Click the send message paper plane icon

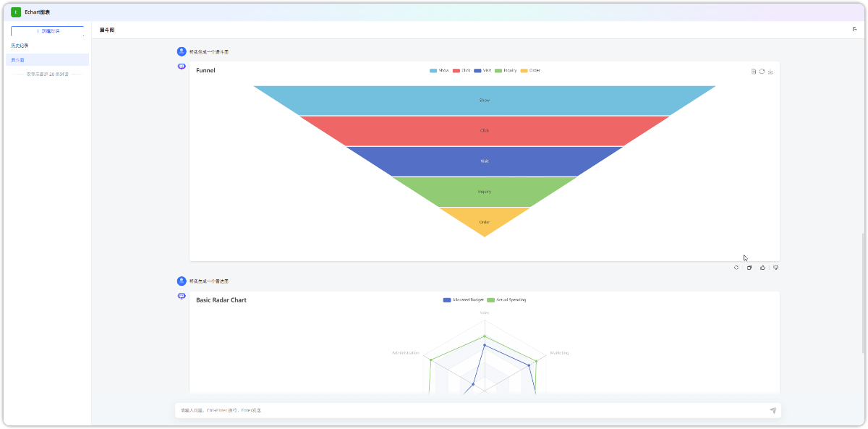773,410
